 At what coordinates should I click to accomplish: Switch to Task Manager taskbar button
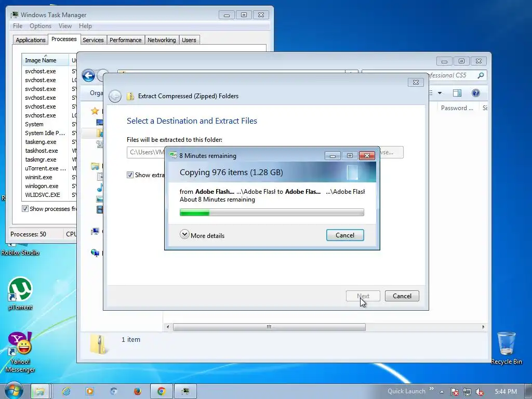[185, 391]
